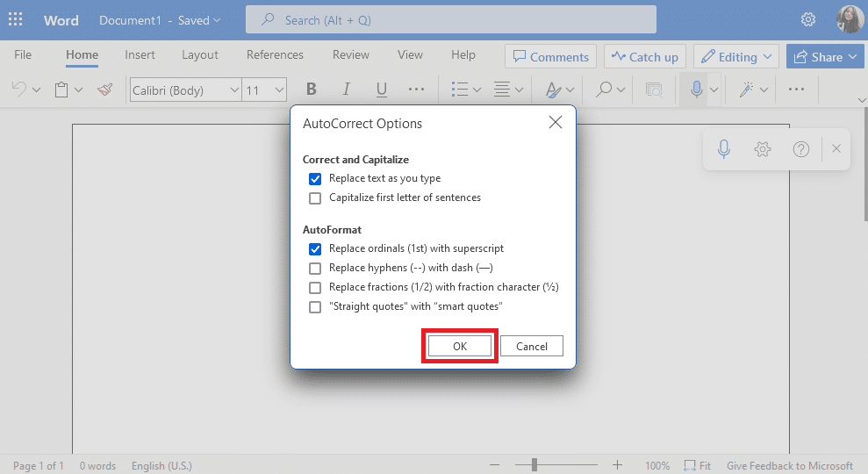868x474 pixels.
Task: Open dictation settings gear
Action: (763, 149)
